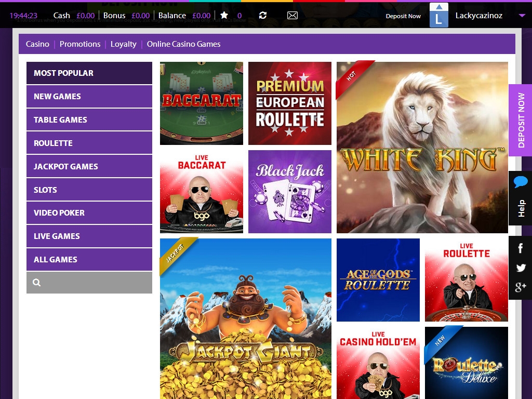Open the Premium European Roulette game
The width and height of the screenshot is (532, 399).
tap(289, 103)
